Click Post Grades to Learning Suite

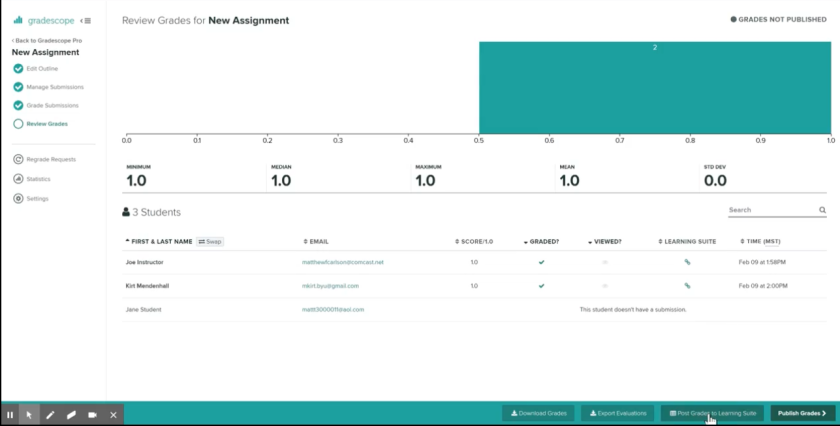[713, 413]
